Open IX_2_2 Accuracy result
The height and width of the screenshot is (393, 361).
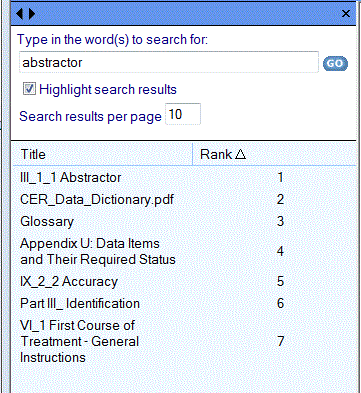coord(69,281)
